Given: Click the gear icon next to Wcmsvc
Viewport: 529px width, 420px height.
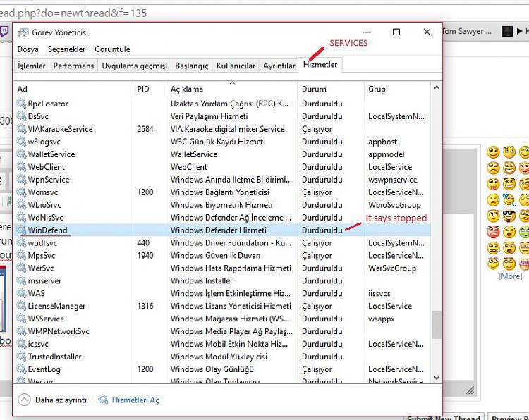Looking at the screenshot, I should coord(21,192).
